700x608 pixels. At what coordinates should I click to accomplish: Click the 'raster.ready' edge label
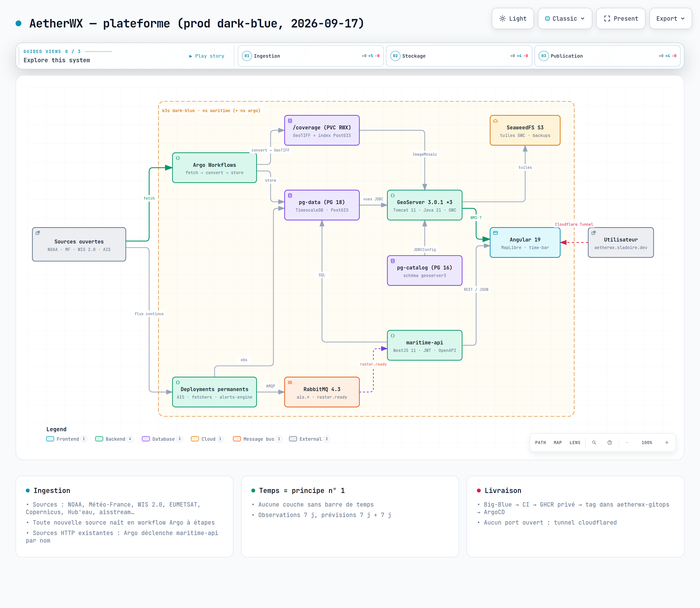[373, 364]
